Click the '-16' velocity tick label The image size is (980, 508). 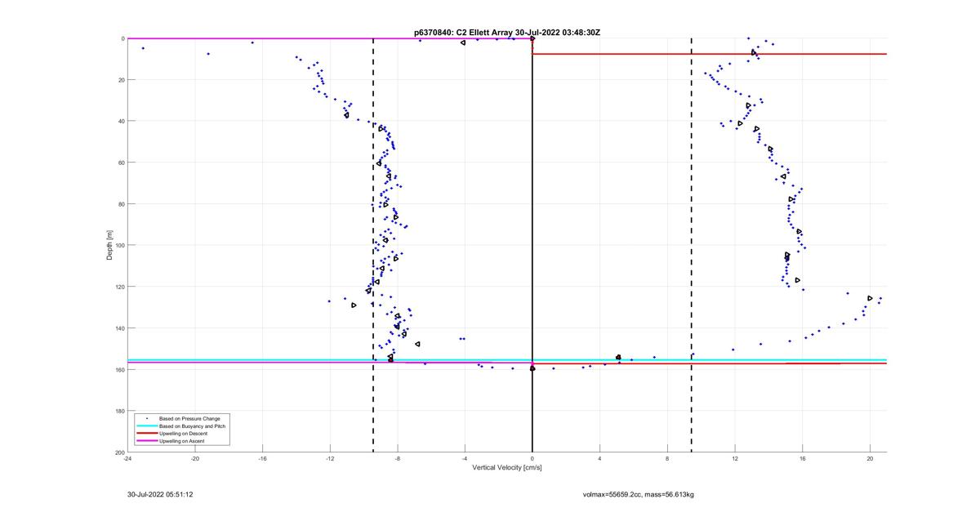[x=262, y=458]
